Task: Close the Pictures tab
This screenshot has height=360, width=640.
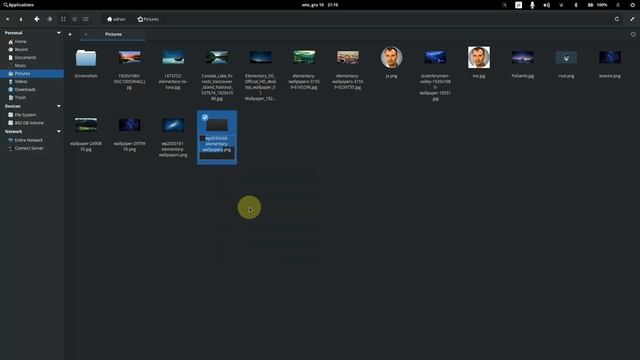Action: pos(86,34)
